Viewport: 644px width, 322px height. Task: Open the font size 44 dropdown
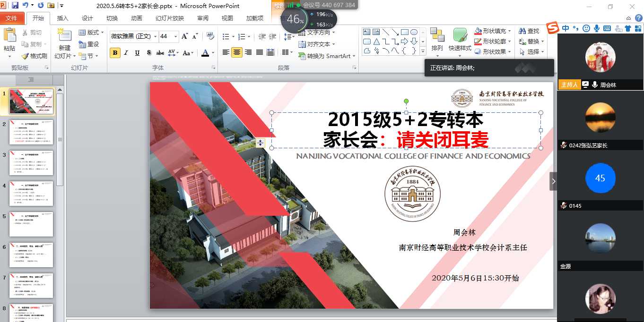coord(176,36)
